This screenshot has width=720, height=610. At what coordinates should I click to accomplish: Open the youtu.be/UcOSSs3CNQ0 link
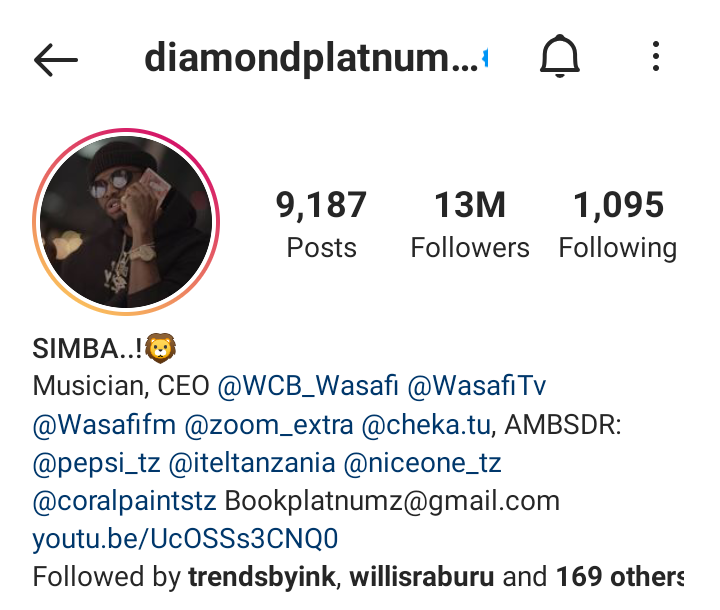point(185,539)
